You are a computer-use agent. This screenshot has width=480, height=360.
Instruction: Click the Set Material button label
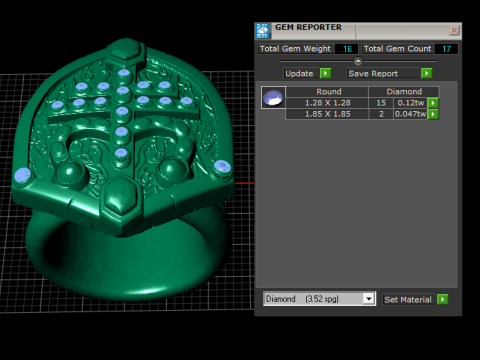pyautogui.click(x=409, y=300)
